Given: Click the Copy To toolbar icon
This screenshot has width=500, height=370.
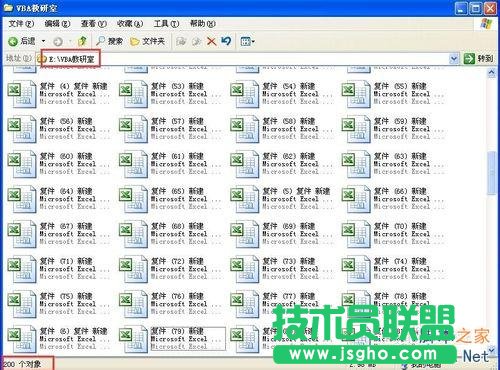Looking at the screenshot, I should point(196,41).
